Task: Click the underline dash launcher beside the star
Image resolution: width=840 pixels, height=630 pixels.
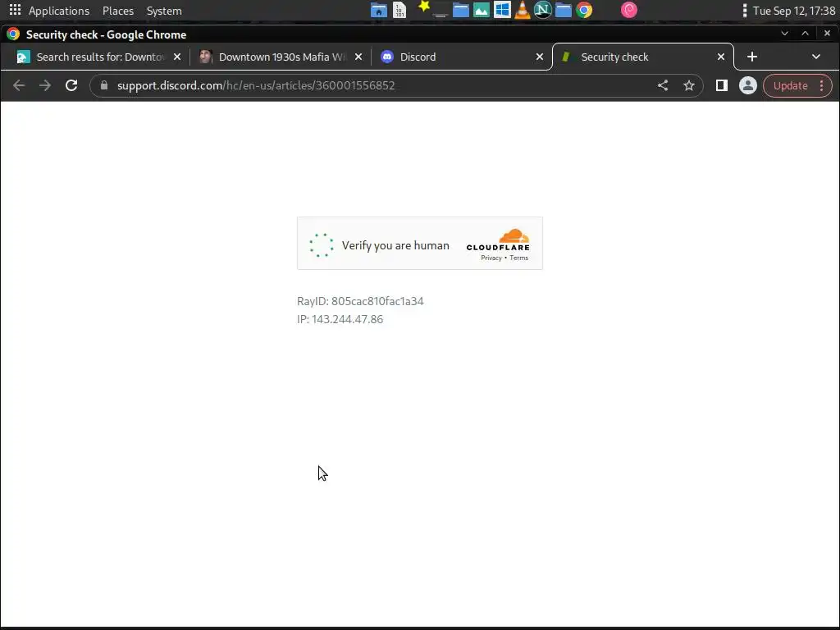Action: point(441,15)
